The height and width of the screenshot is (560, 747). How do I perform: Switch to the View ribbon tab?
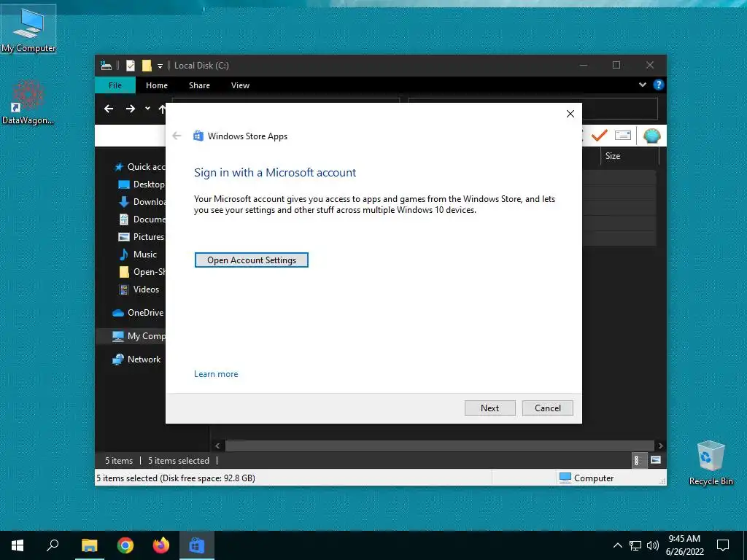tap(240, 85)
